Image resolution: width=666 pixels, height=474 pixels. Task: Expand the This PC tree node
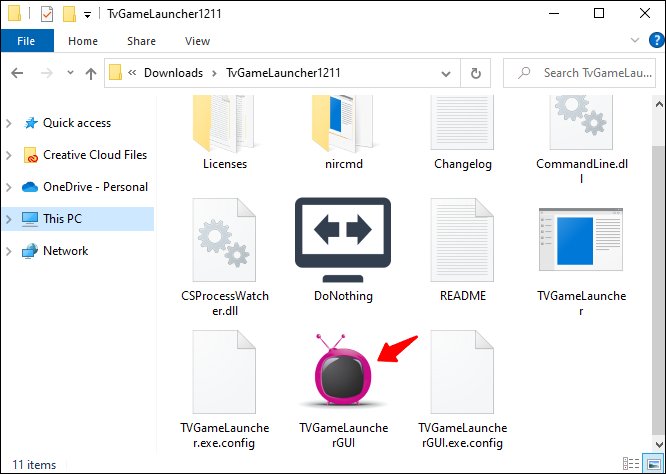(x=8, y=219)
